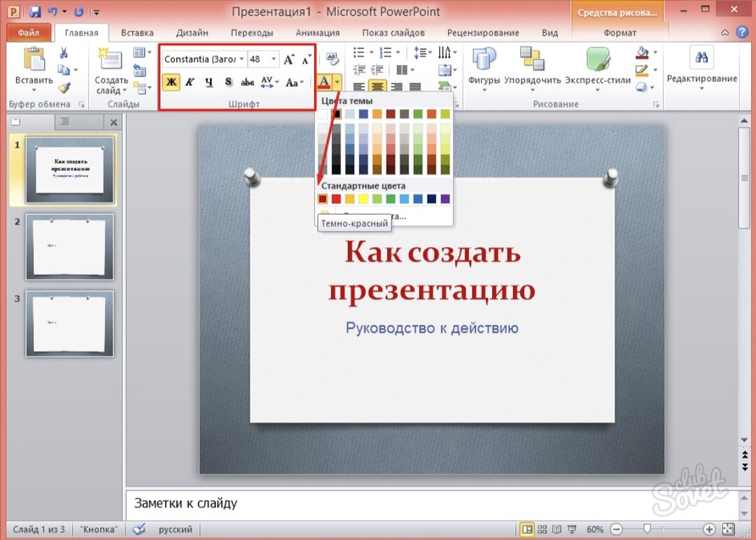Open Quick Styles (Экспресс-стили) gallery
This screenshot has width=756, height=540.
598,62
